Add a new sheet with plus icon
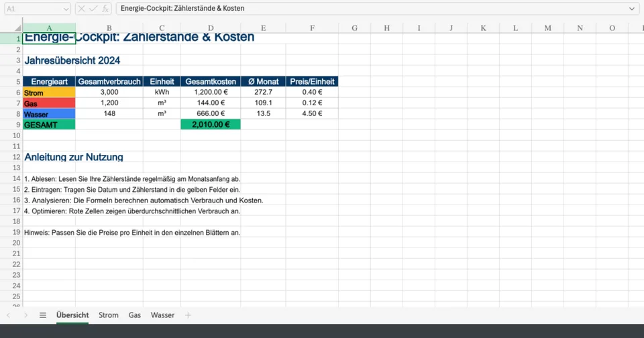 point(188,315)
